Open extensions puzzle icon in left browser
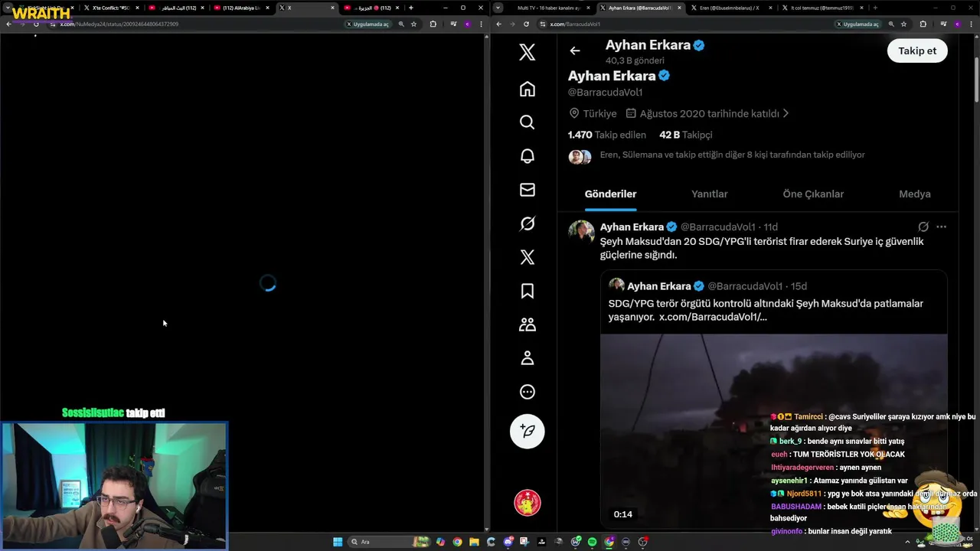 point(433,24)
